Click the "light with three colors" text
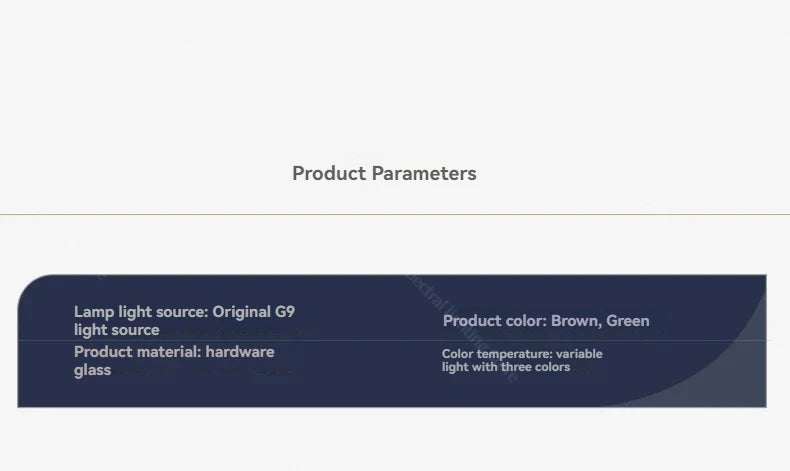Screen dimensions: 790x471 (506, 367)
